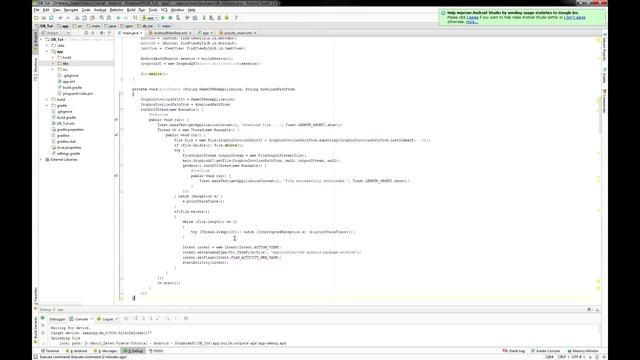Viewport: 640px width, 360px height.
Task: Click the navigate Back arrow icon
Action: pos(118,18)
